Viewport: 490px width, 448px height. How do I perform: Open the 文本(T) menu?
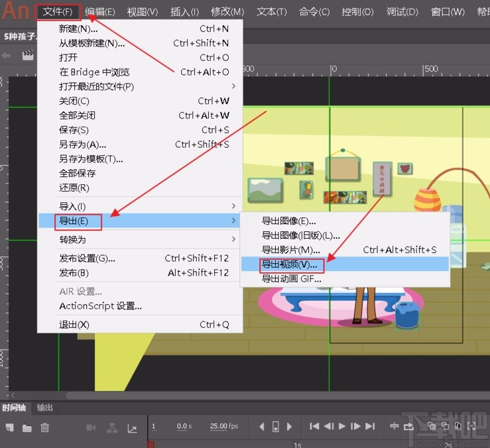272,12
